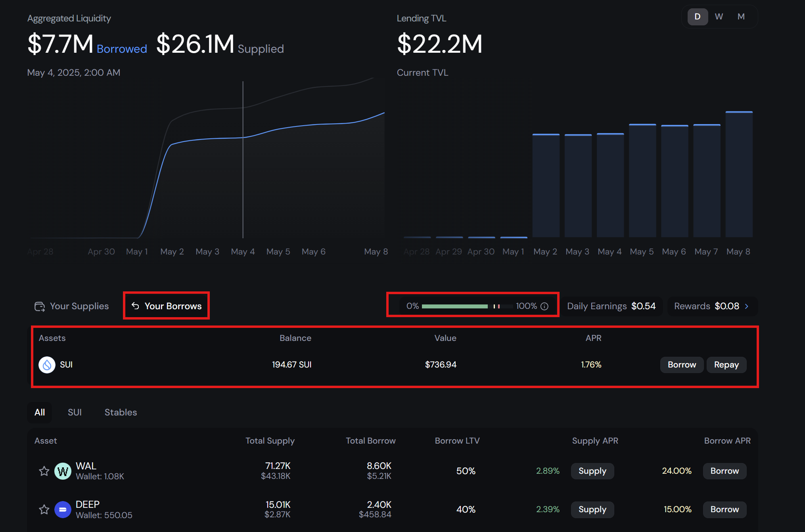The width and height of the screenshot is (805, 532).
Task: Click the SUI coin icon in borrows
Action: coord(47,365)
